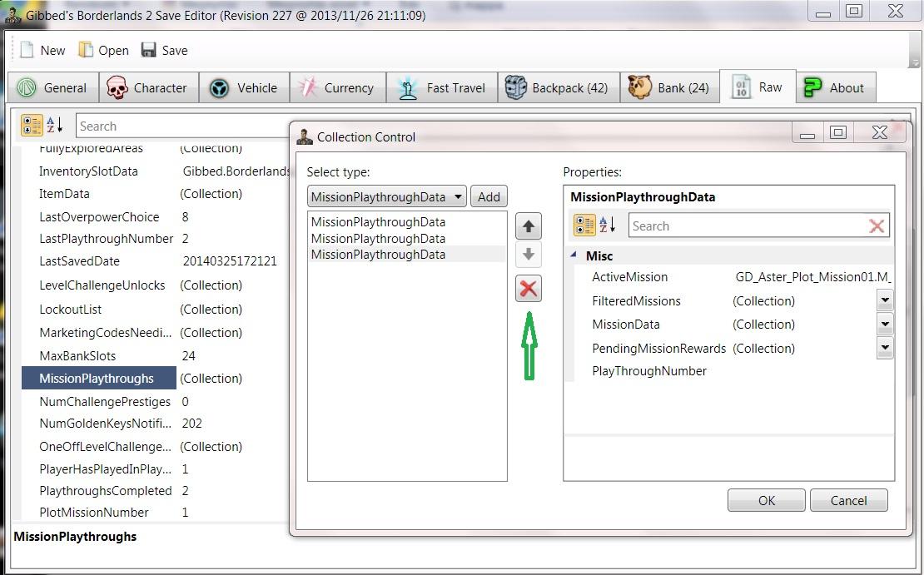Go to the Fast Travel tab
Viewport: 924px width, 575px height.
click(x=442, y=87)
